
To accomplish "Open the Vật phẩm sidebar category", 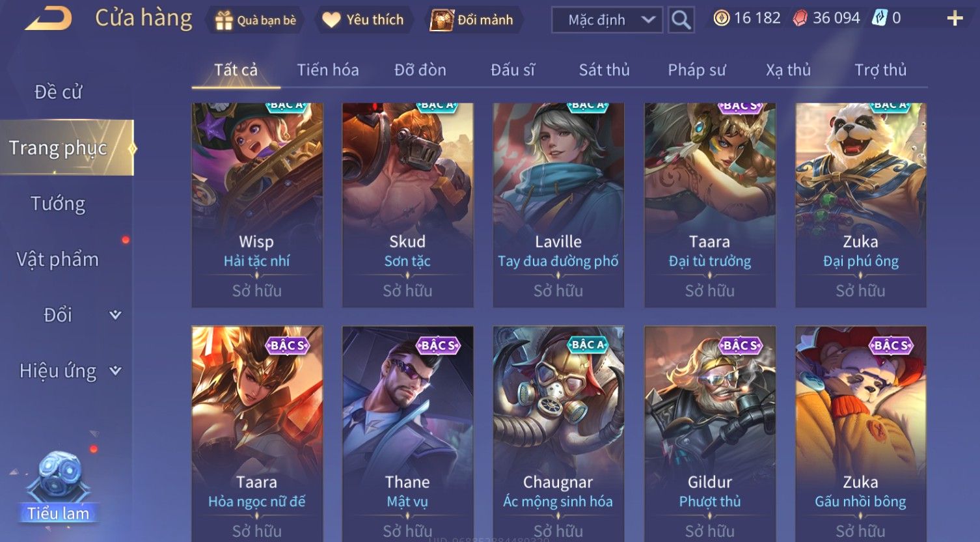I will pyautogui.click(x=58, y=260).
